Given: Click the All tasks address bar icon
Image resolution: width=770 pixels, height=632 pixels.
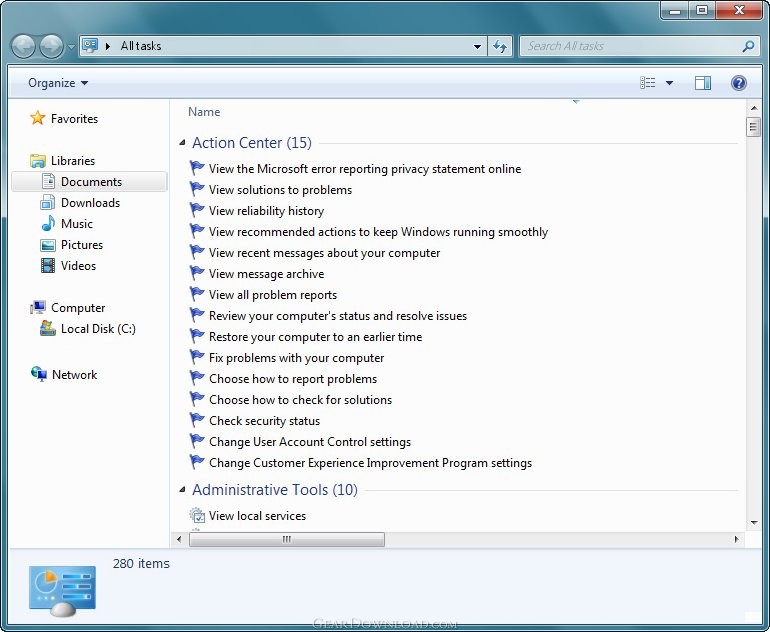Looking at the screenshot, I should 90,46.
